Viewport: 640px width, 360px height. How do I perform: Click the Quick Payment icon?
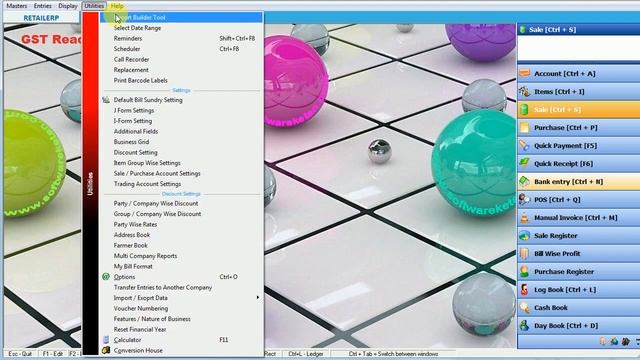pos(524,145)
